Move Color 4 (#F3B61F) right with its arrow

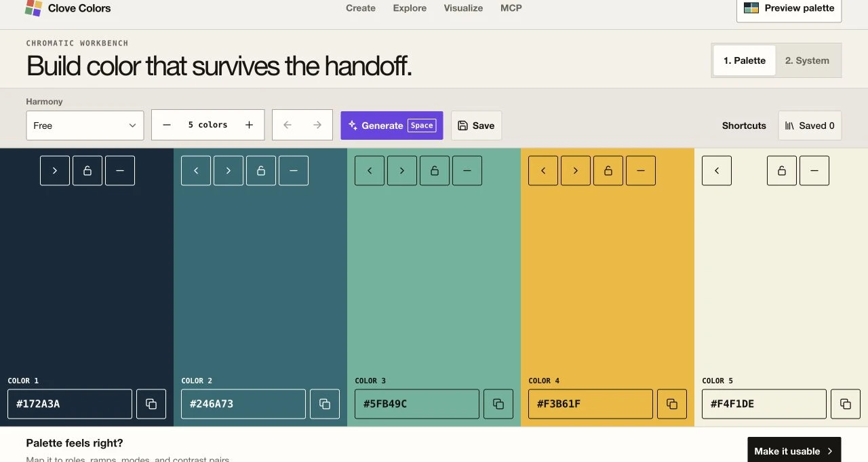click(x=576, y=171)
